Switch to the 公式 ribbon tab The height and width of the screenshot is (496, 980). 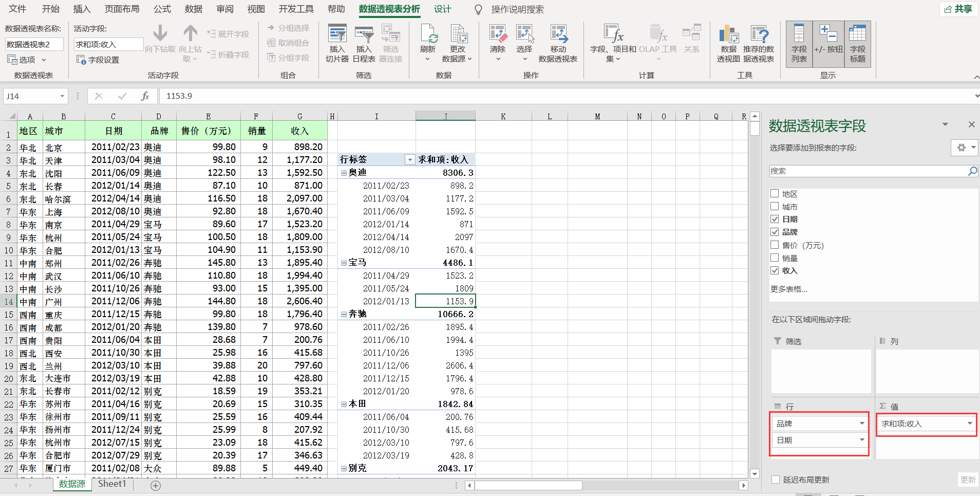pos(162,9)
